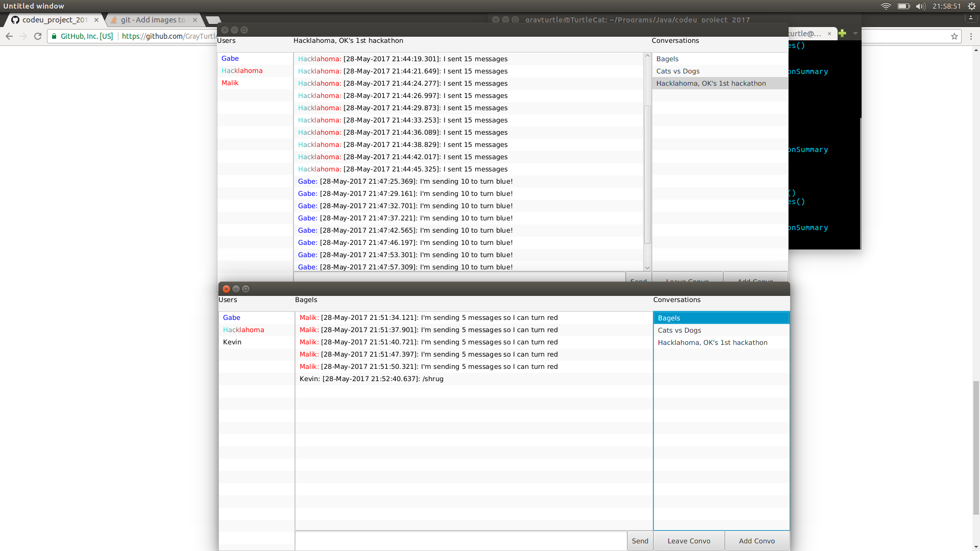Open the Wi-Fi network indicator

(x=886, y=6)
